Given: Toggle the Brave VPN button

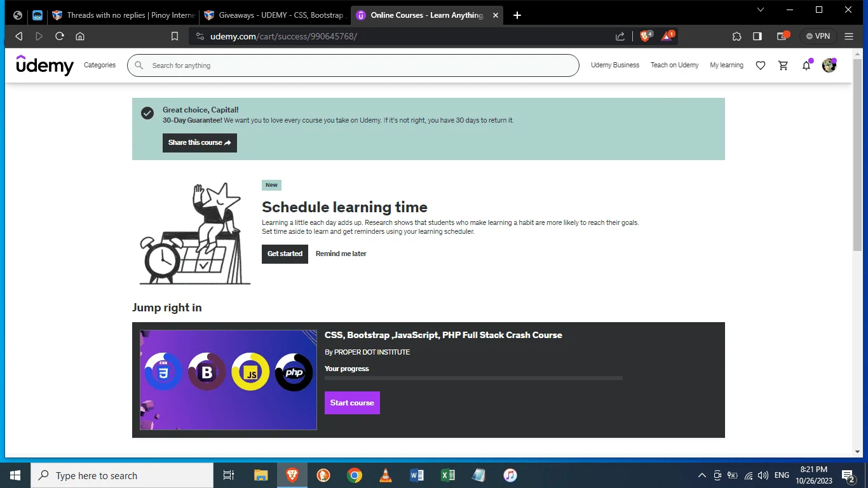Looking at the screenshot, I should pos(818,36).
